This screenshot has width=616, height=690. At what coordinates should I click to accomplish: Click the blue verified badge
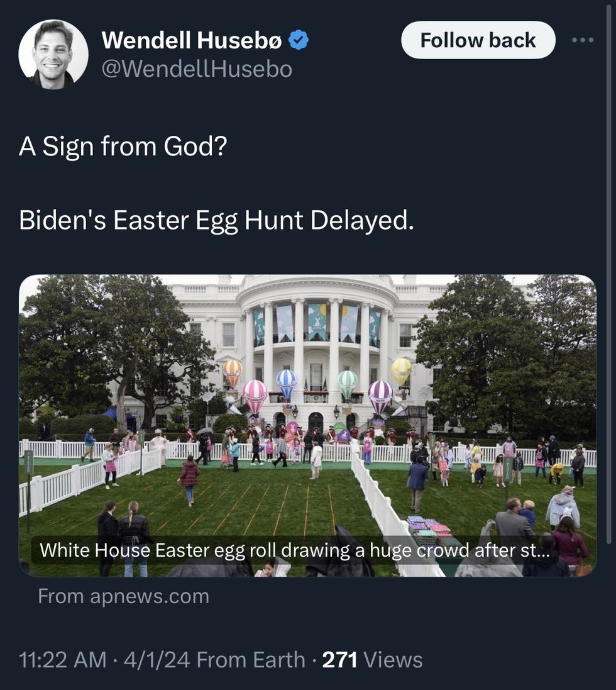coord(298,40)
